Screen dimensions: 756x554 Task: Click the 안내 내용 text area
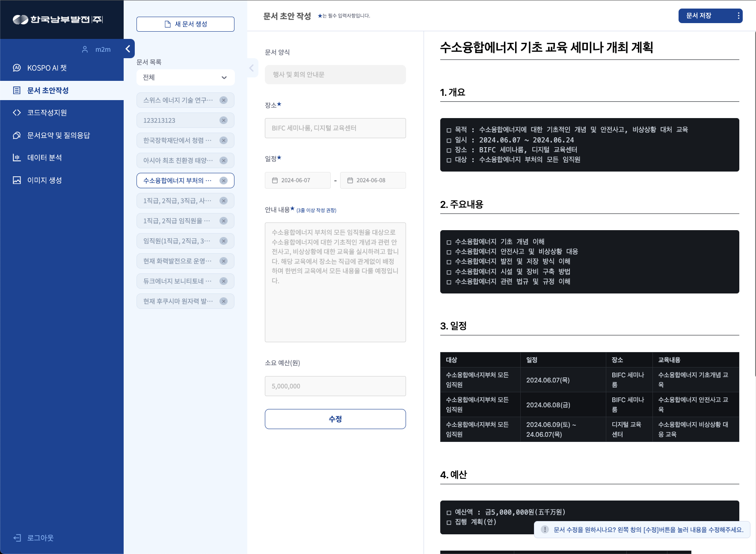tap(335, 282)
